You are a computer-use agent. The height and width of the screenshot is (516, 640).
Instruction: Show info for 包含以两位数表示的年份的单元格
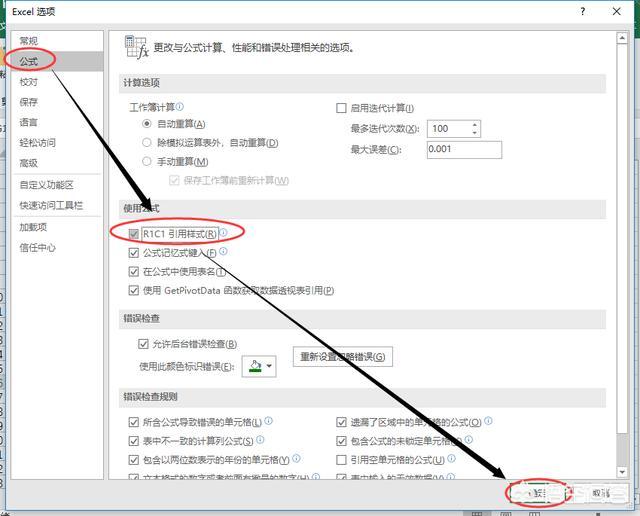296,458
